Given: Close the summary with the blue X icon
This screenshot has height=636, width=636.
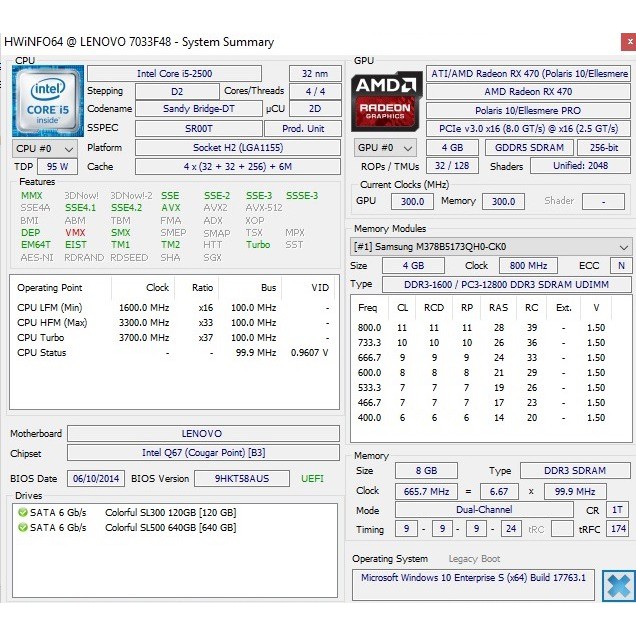Looking at the screenshot, I should pyautogui.click(x=618, y=585).
